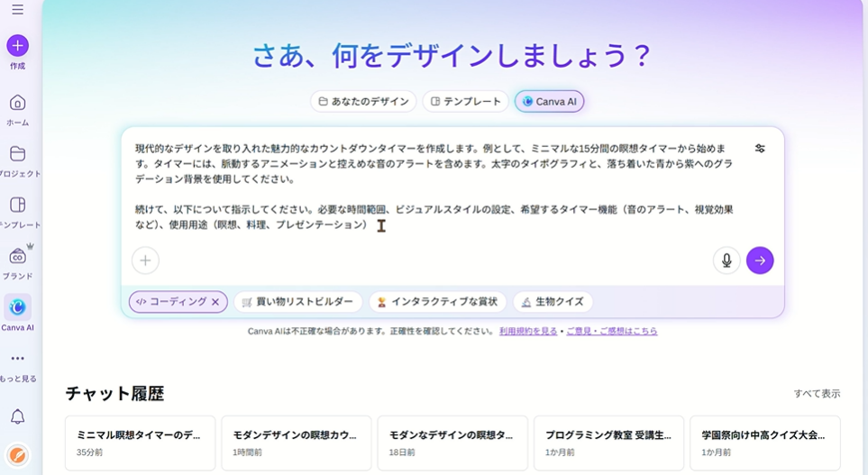Choose the インタラクティブな賞状 suggestion
The image size is (868, 475).
click(437, 302)
